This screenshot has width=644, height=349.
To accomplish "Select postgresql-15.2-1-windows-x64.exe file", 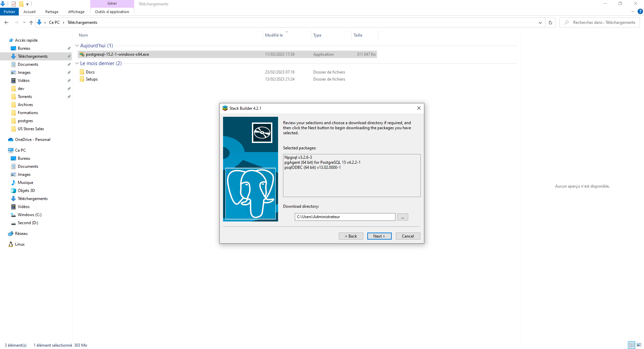I will coord(227,54).
